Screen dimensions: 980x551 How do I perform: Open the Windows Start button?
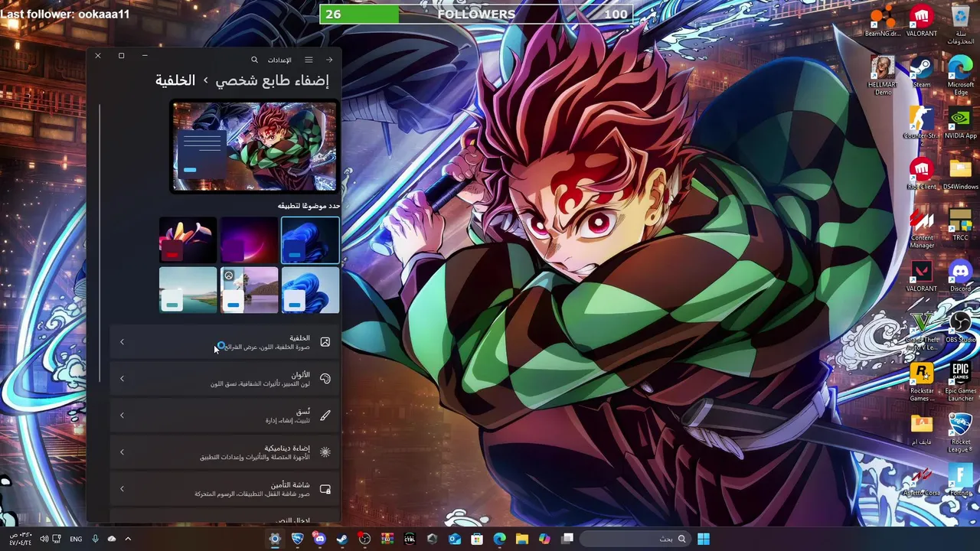704,539
